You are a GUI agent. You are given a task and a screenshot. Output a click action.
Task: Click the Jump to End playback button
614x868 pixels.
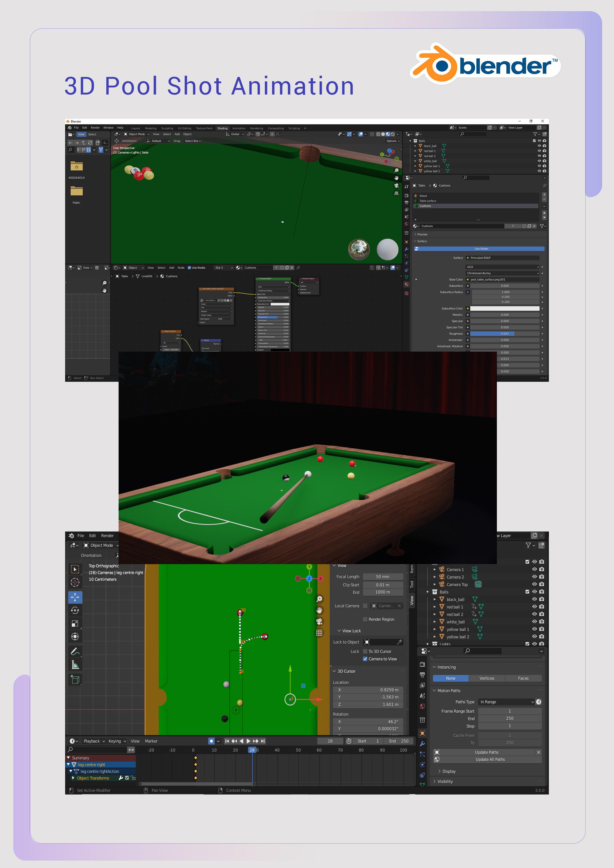click(263, 741)
